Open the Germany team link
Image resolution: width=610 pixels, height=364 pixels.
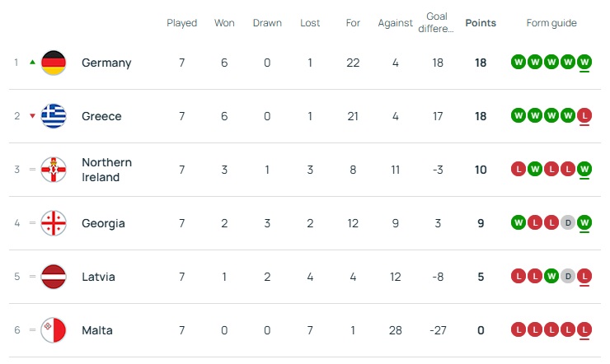[x=106, y=63]
